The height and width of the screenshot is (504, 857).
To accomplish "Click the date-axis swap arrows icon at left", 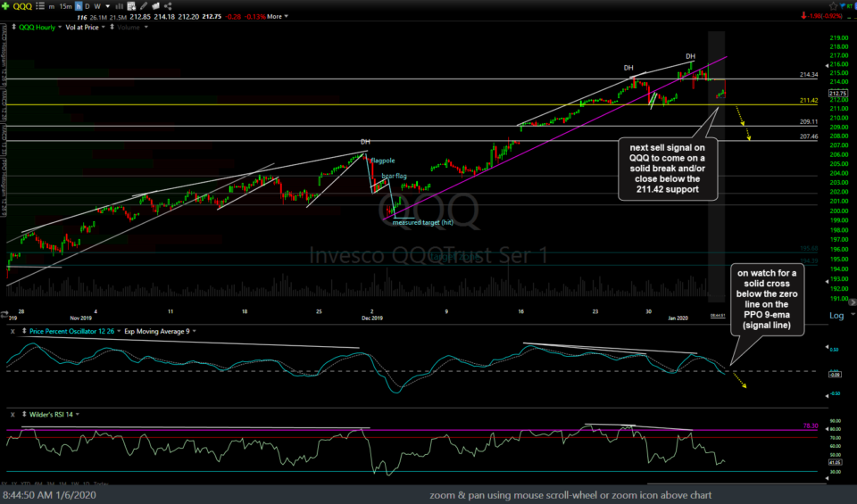I will (x=4, y=314).
